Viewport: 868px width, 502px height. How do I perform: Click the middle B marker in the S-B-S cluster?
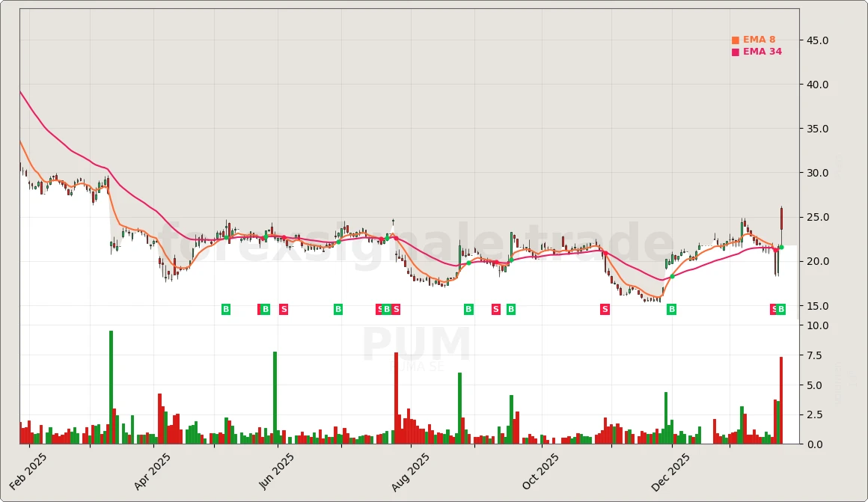click(x=388, y=309)
